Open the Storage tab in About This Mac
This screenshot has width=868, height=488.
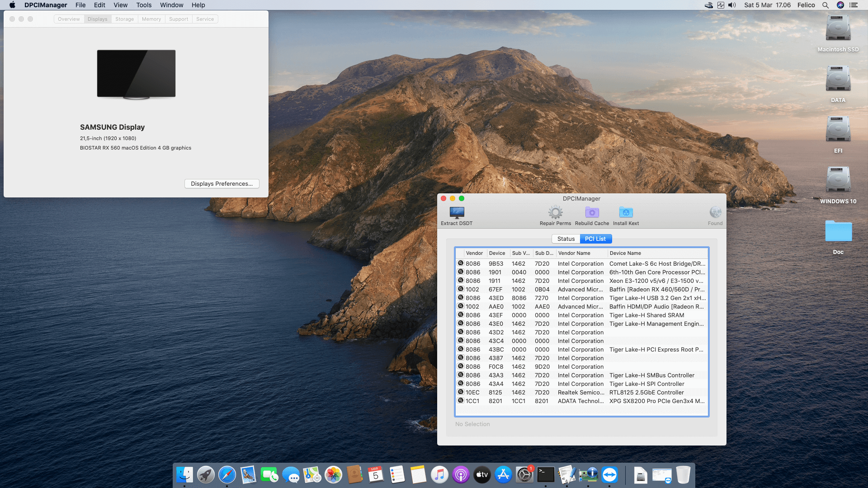coord(124,19)
